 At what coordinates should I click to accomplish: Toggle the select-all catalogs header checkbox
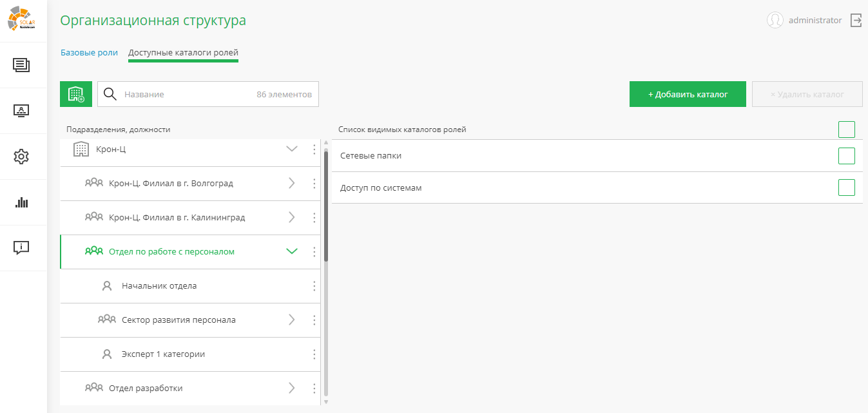click(x=846, y=130)
